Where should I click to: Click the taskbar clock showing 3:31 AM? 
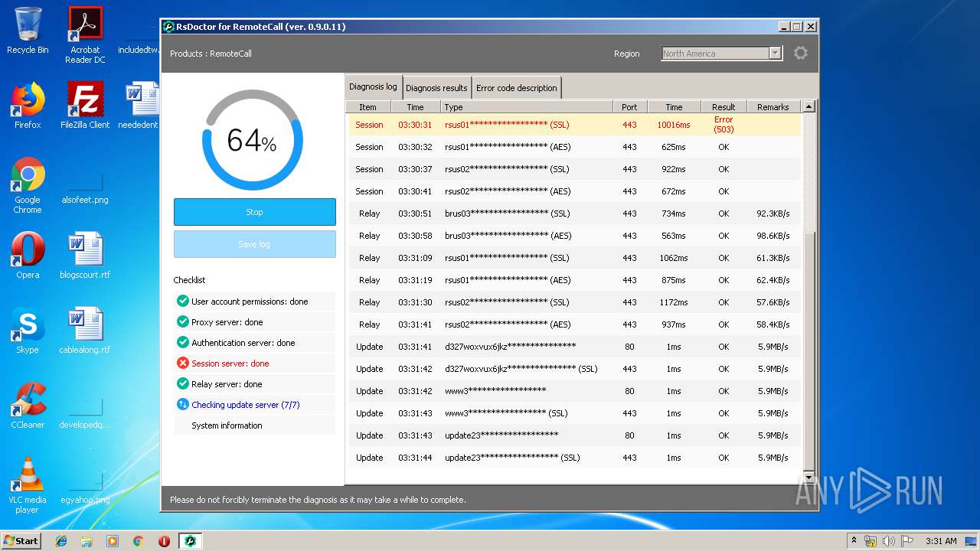(x=941, y=541)
